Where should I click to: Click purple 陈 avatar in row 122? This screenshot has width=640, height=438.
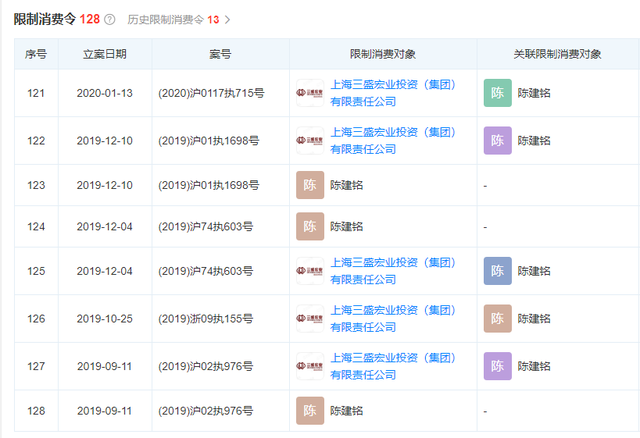[498, 140]
